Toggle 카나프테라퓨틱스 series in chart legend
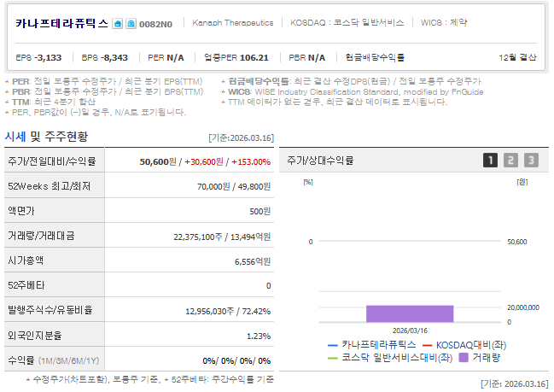The height and width of the screenshot is (392, 554). tap(371, 345)
